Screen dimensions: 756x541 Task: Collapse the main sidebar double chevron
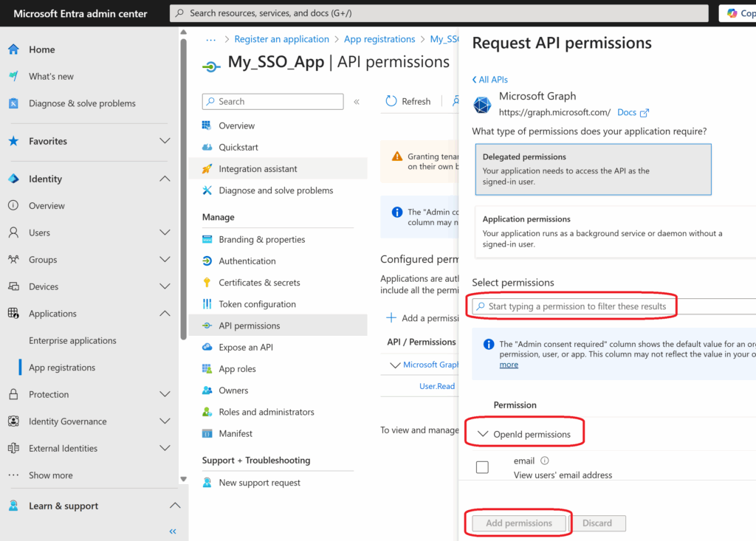[x=173, y=531]
